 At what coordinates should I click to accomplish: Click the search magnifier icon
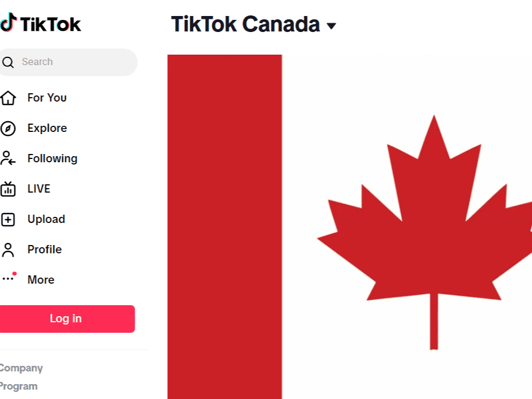click(8, 62)
